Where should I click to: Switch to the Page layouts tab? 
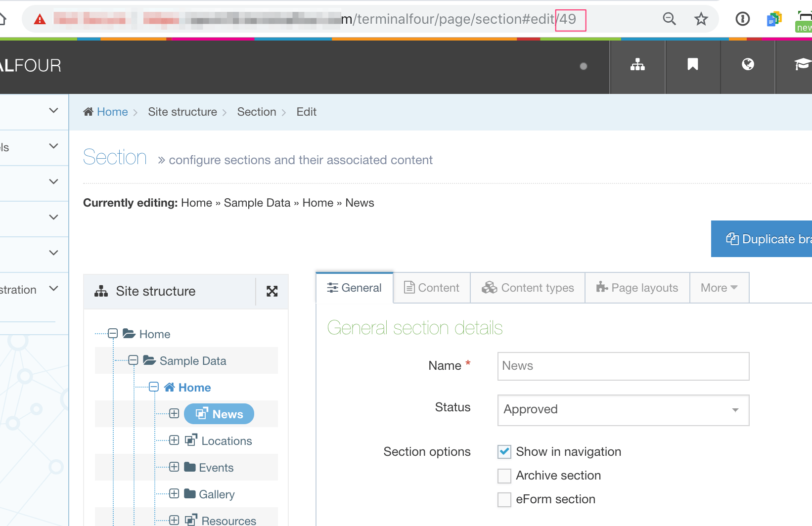tap(637, 288)
